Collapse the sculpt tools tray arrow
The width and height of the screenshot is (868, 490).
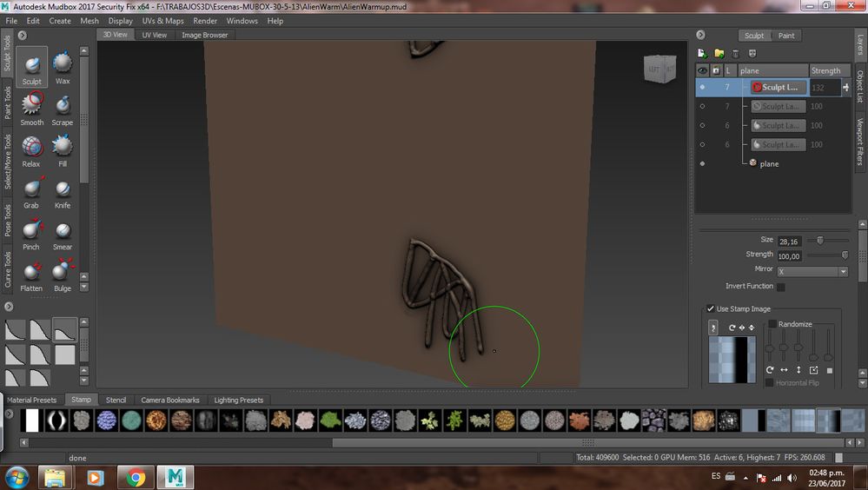point(22,36)
